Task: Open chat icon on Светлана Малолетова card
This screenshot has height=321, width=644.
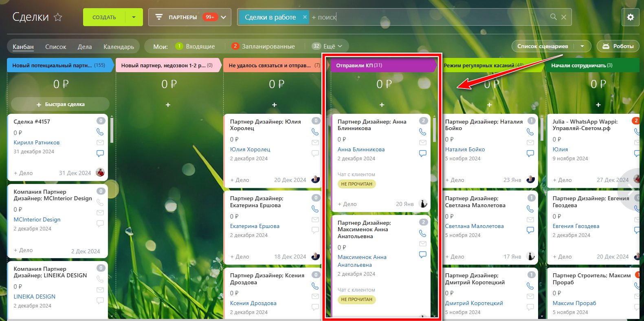Action: click(530, 230)
